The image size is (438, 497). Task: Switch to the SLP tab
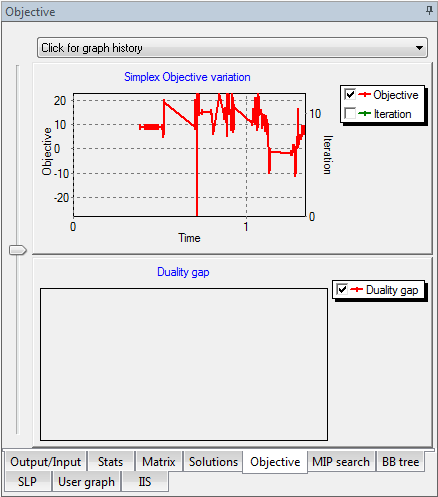[27, 481]
